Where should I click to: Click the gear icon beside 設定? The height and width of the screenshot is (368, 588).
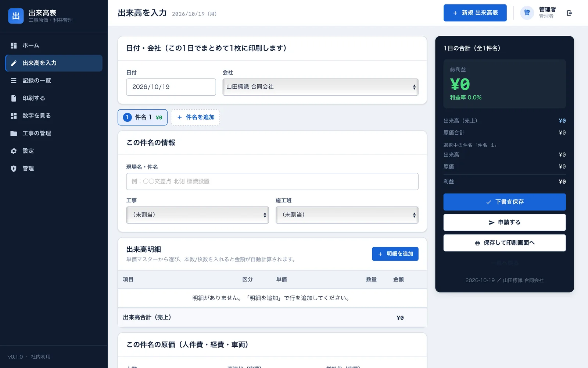tap(14, 151)
